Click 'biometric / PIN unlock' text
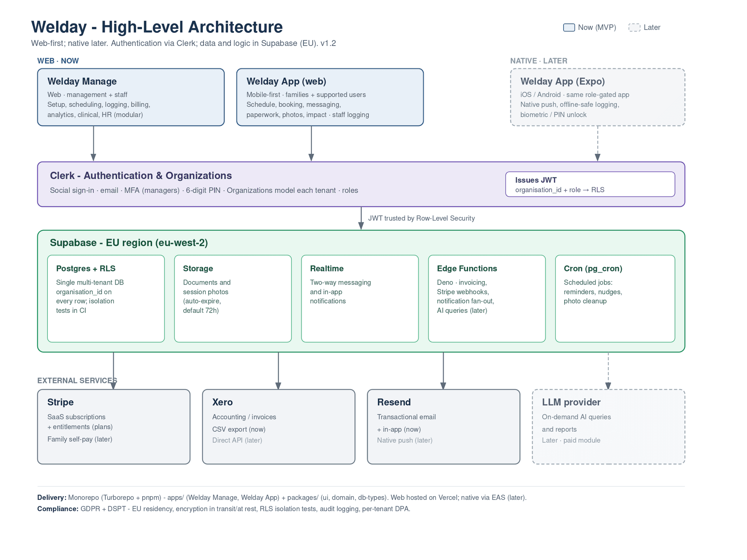This screenshot has height=560, width=747. [x=553, y=115]
